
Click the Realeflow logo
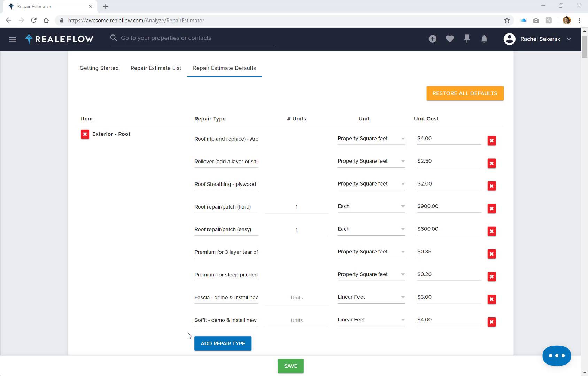coord(59,39)
